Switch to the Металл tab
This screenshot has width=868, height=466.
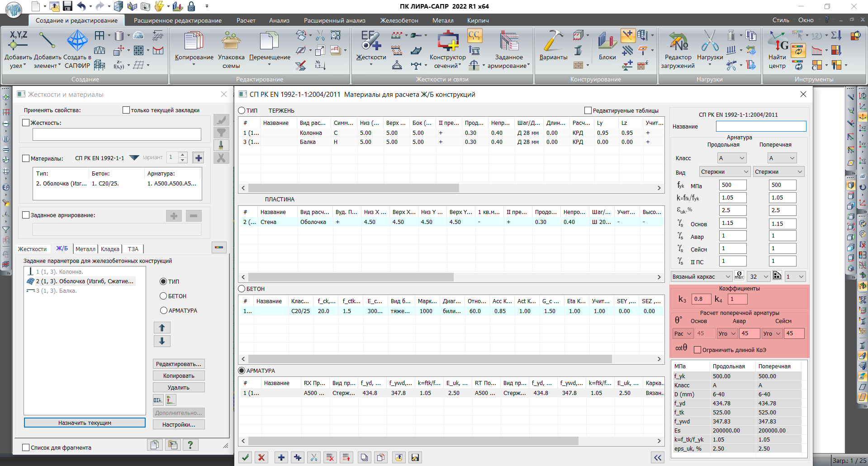pyautogui.click(x=85, y=249)
